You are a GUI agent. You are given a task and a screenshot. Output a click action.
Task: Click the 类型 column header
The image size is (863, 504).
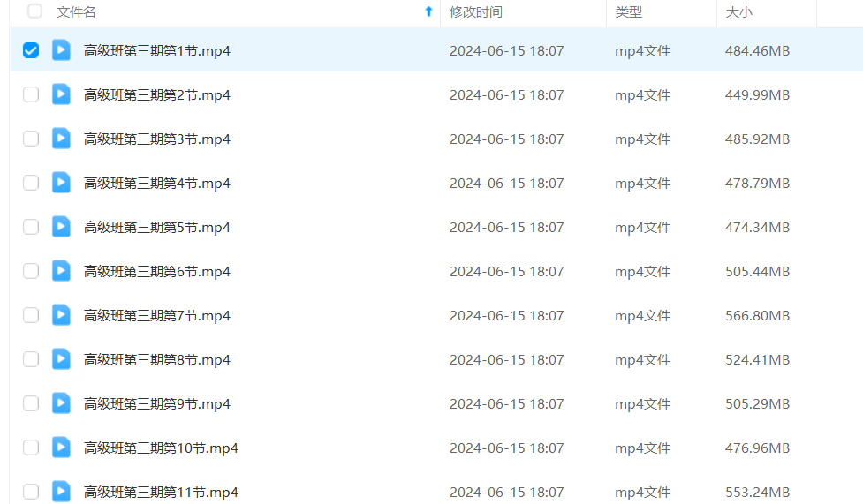click(628, 12)
